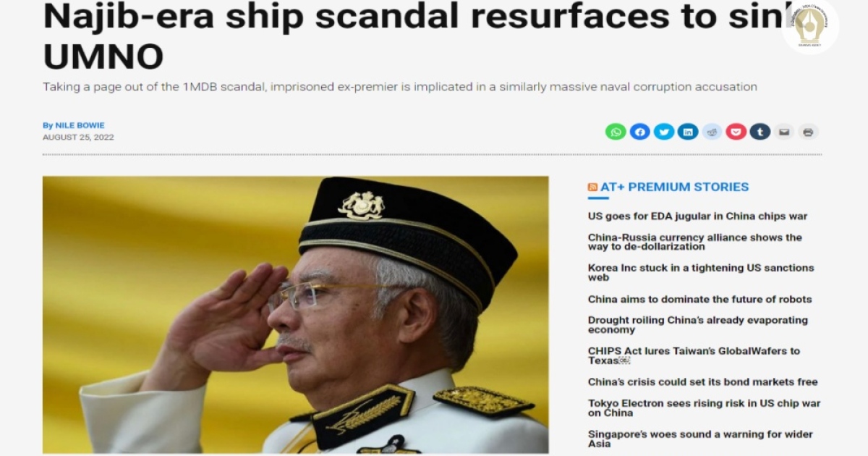Save article to Pocket
The width and height of the screenshot is (868, 456).
pyautogui.click(x=736, y=132)
